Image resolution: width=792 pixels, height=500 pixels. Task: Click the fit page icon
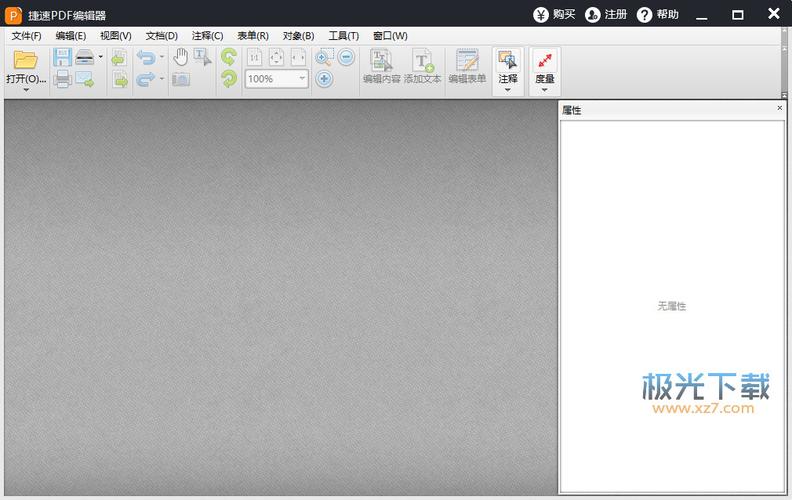point(276,58)
